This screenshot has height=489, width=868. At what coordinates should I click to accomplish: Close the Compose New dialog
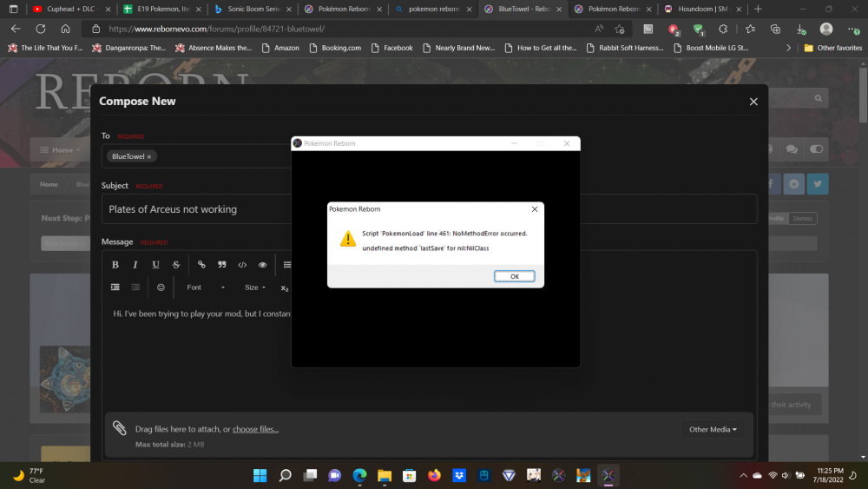pyautogui.click(x=753, y=102)
